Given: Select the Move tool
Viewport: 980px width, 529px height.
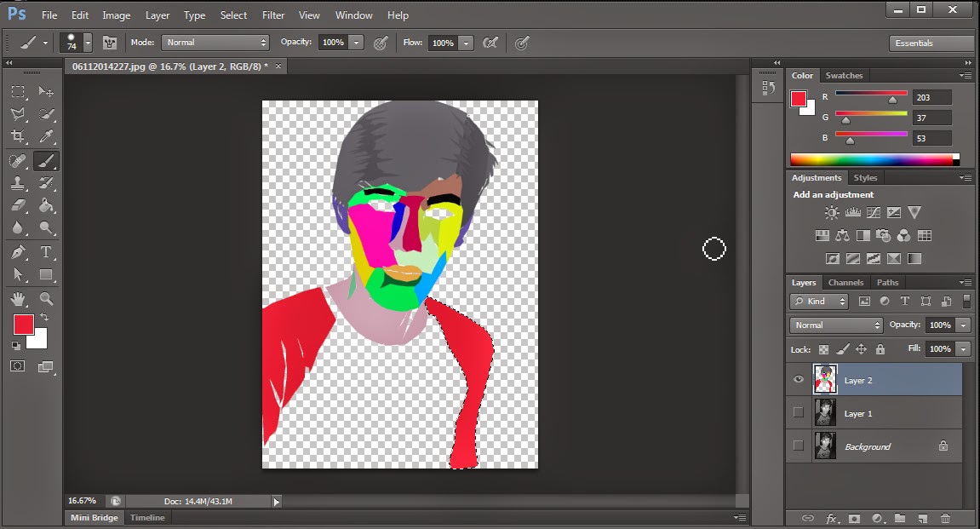Looking at the screenshot, I should [46, 92].
